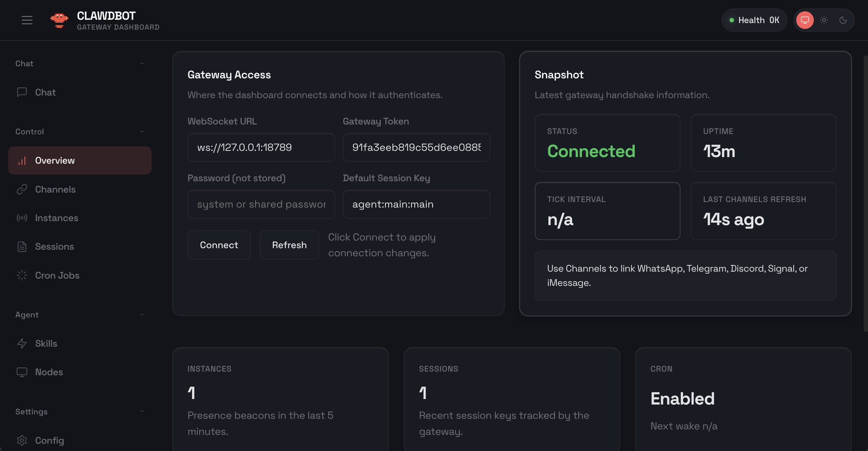
Task: Open Cron Jobs in the sidebar
Action: point(57,275)
